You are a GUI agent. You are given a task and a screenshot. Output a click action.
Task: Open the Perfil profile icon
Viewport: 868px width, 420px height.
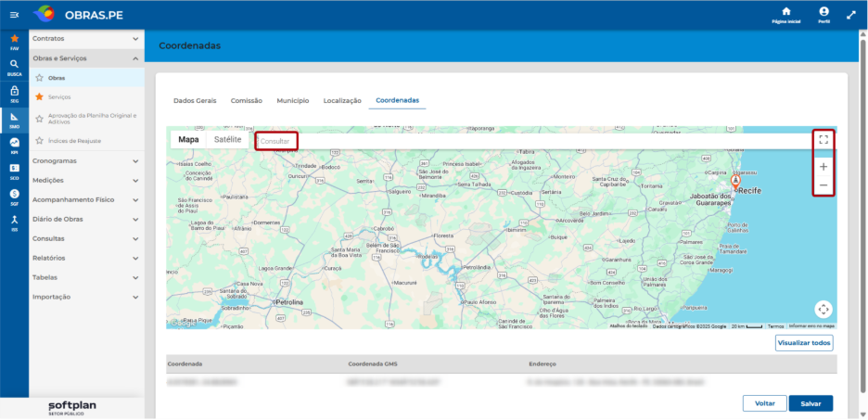(823, 16)
